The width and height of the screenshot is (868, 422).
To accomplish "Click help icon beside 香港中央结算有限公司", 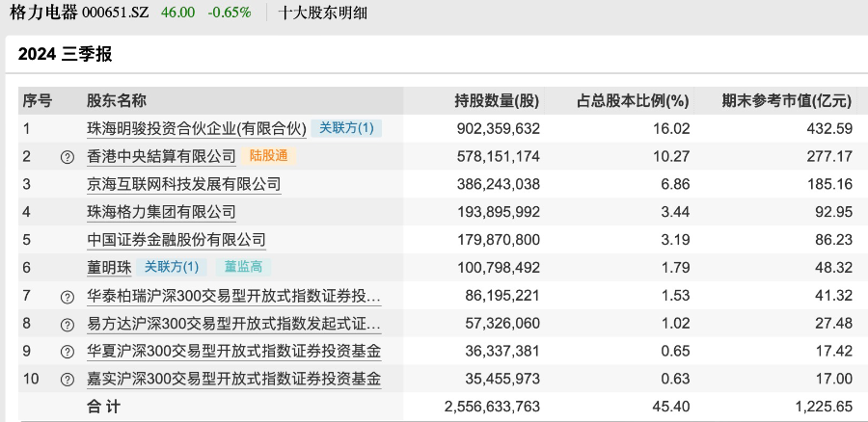I will (x=68, y=156).
